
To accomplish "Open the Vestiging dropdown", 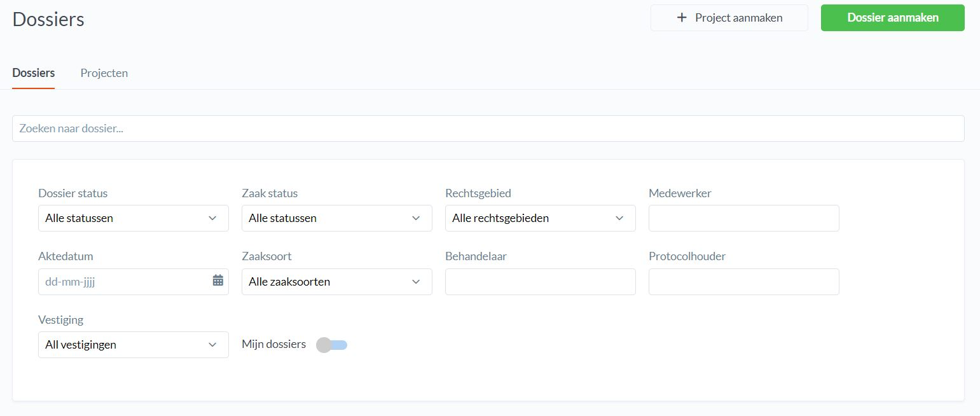I will click(x=133, y=345).
